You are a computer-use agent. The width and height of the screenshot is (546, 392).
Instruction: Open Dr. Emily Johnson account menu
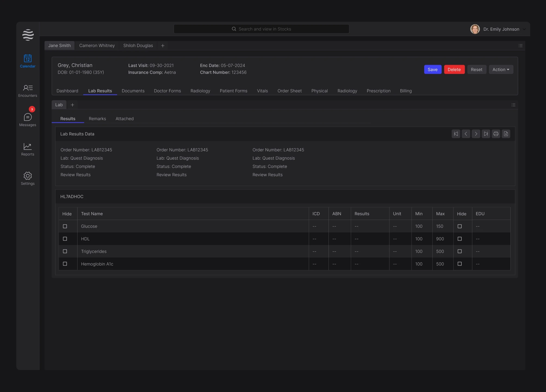tap(501, 29)
